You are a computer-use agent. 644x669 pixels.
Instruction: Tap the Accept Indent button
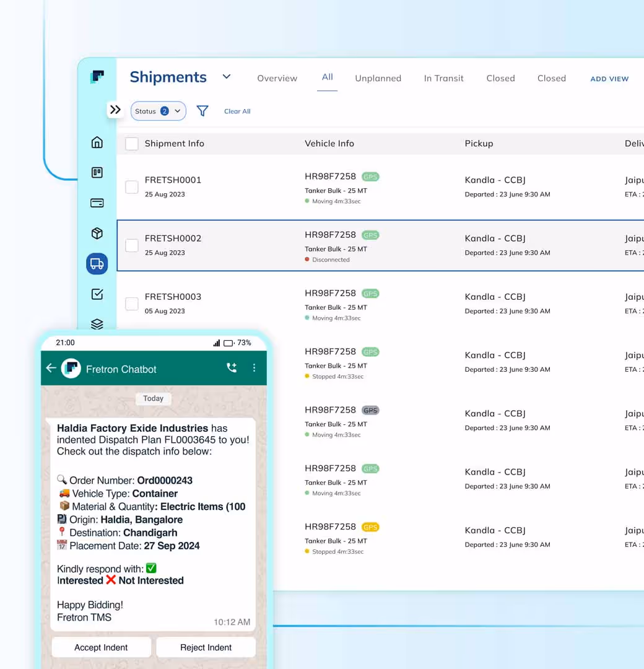(101, 647)
